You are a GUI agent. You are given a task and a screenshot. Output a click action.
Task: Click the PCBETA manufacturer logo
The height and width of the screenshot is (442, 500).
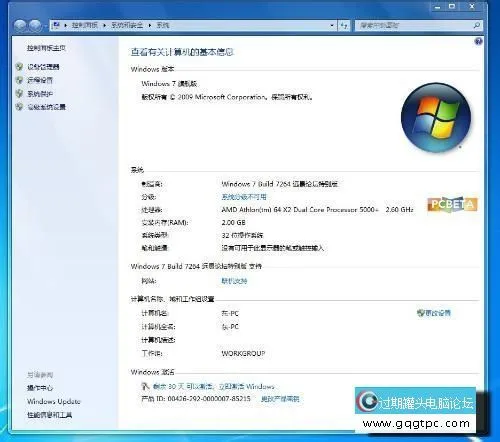[x=452, y=203]
